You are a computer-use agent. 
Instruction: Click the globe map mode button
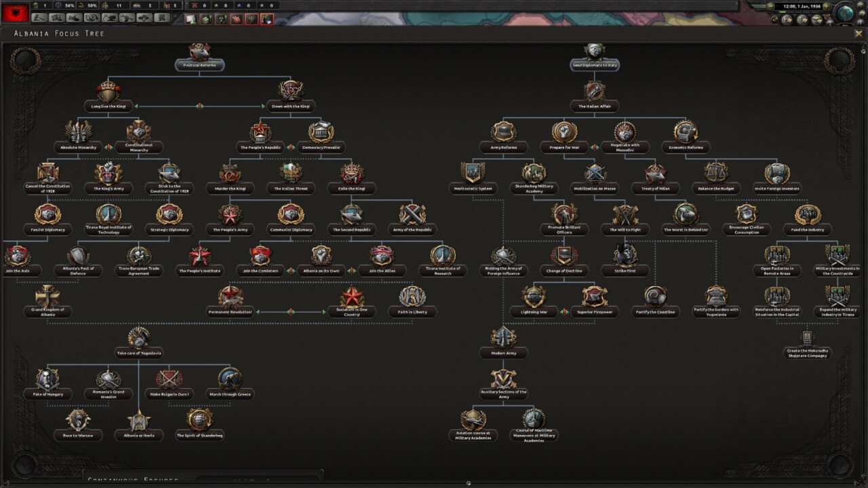pyautogui.click(x=844, y=12)
